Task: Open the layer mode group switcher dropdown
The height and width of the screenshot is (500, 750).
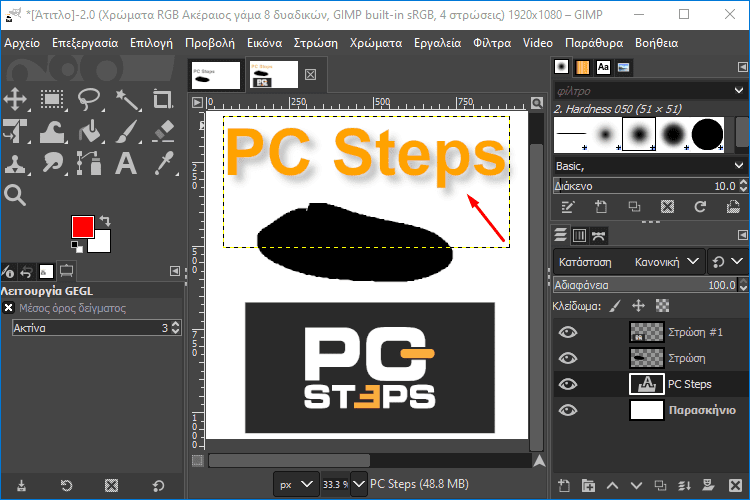Action: [x=728, y=262]
